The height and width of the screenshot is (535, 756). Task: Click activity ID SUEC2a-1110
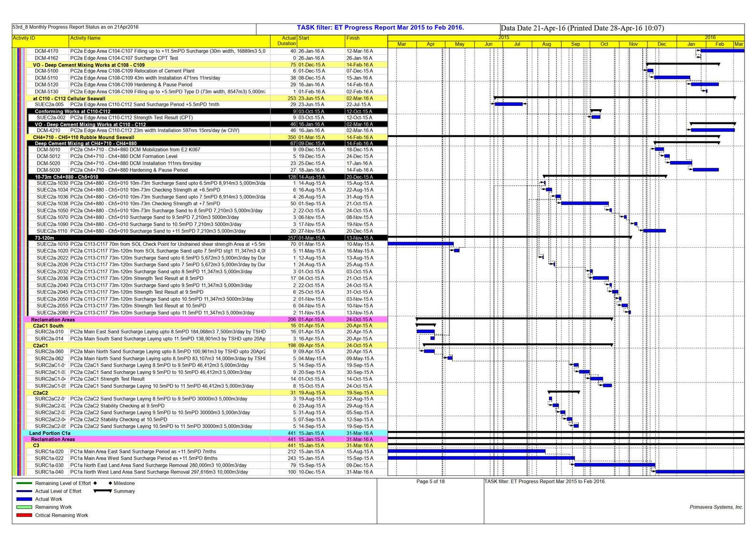53,231
